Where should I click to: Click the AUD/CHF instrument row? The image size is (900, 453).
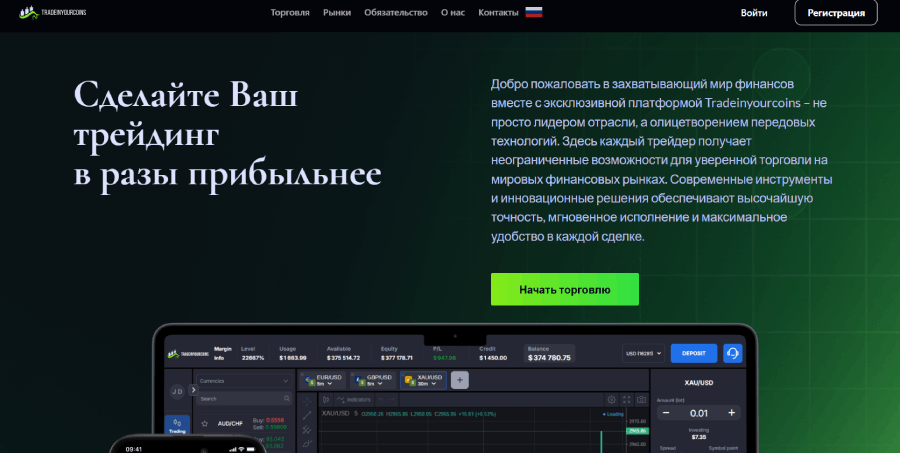coord(244,424)
